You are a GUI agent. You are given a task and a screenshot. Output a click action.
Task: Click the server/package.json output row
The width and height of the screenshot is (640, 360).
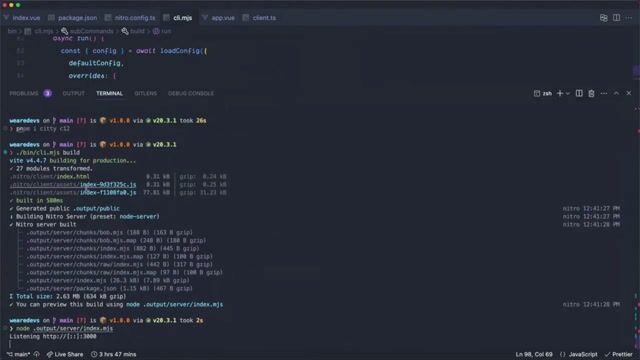point(110,288)
